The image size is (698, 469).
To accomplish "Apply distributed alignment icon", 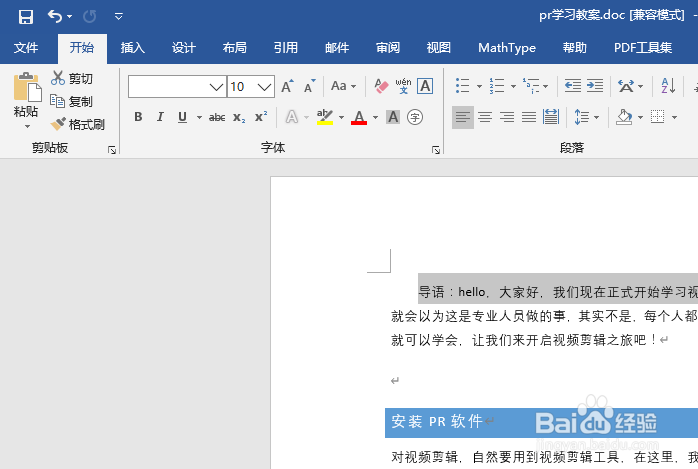I will [551, 117].
